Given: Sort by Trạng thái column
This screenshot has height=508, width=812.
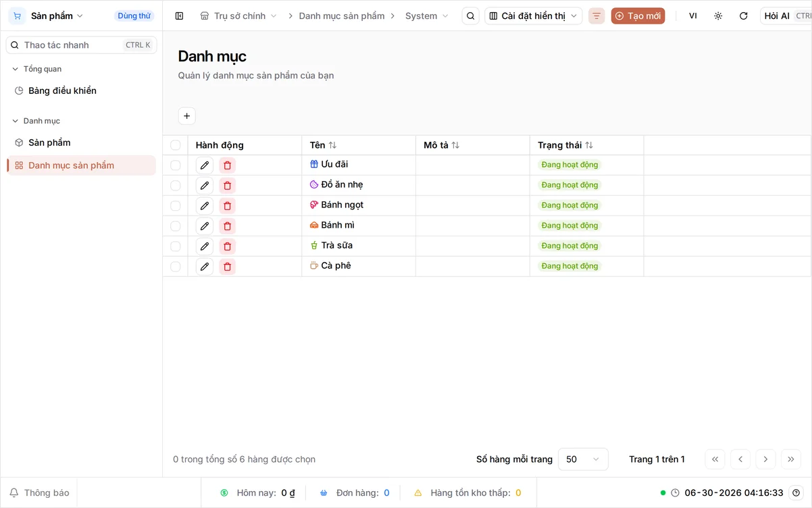Looking at the screenshot, I should pos(565,145).
